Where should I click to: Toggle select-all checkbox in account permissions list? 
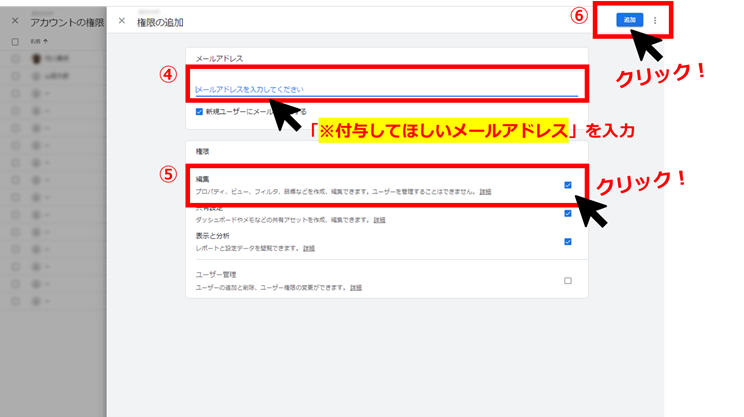[x=15, y=42]
